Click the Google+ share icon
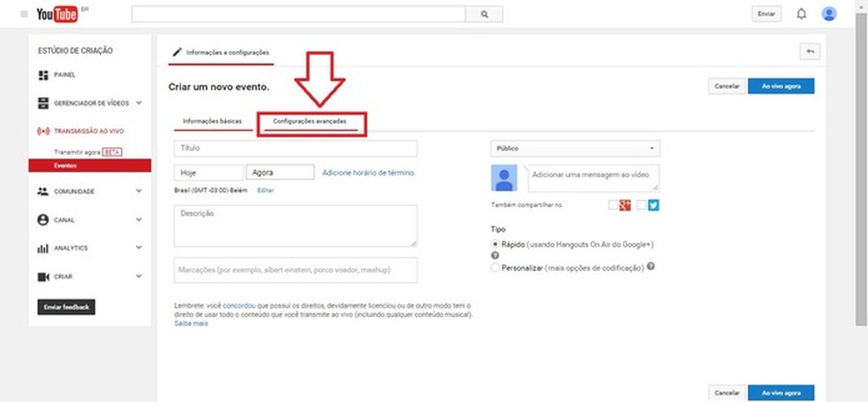 625,205
